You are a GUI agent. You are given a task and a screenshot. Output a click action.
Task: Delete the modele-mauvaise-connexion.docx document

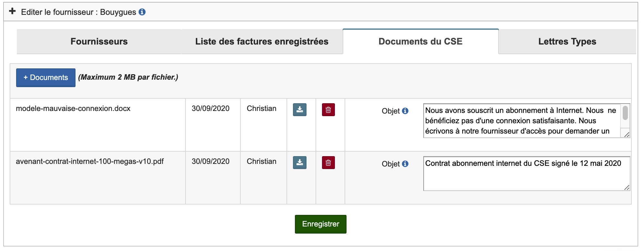(328, 110)
